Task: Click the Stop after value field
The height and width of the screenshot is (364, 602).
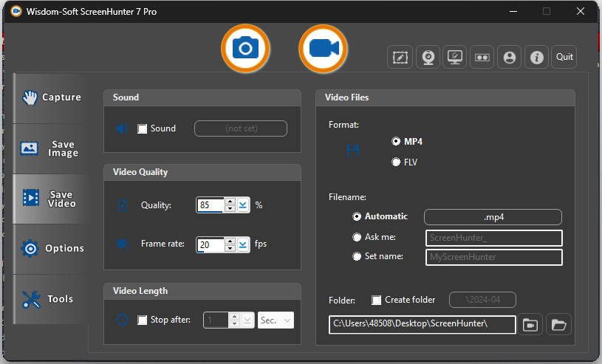Action: tap(216, 320)
